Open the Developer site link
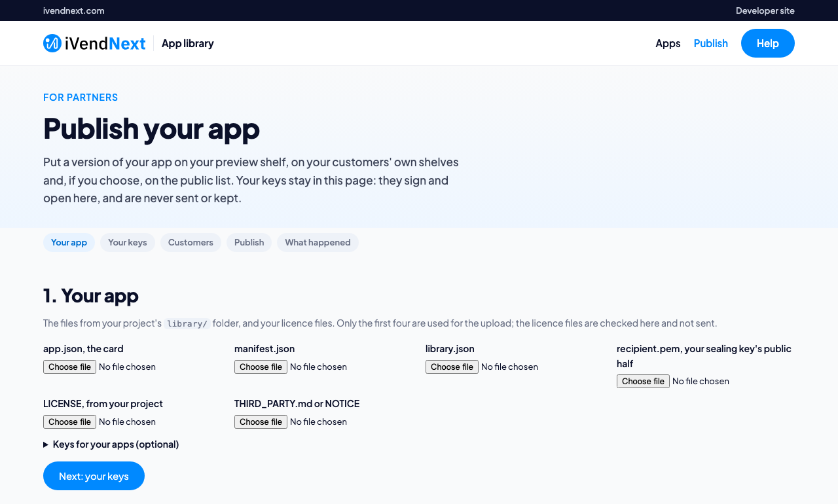838x504 pixels. click(765, 10)
